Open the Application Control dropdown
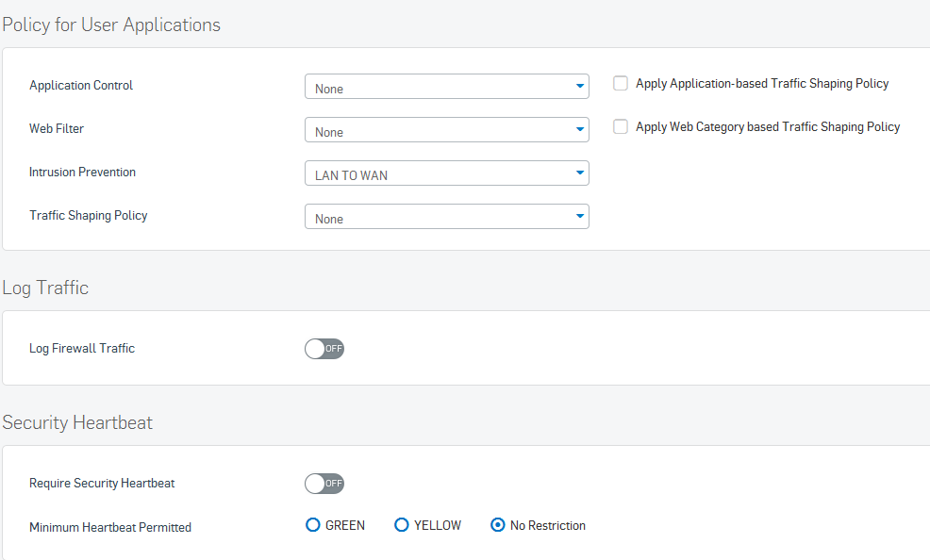 447,87
